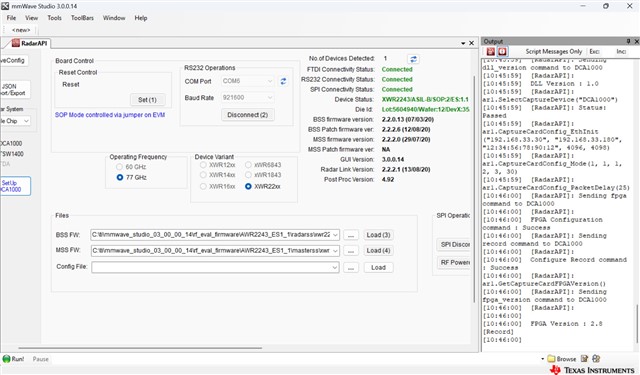Pin the Output panel
The height and width of the screenshot is (375, 640).
[629, 41]
